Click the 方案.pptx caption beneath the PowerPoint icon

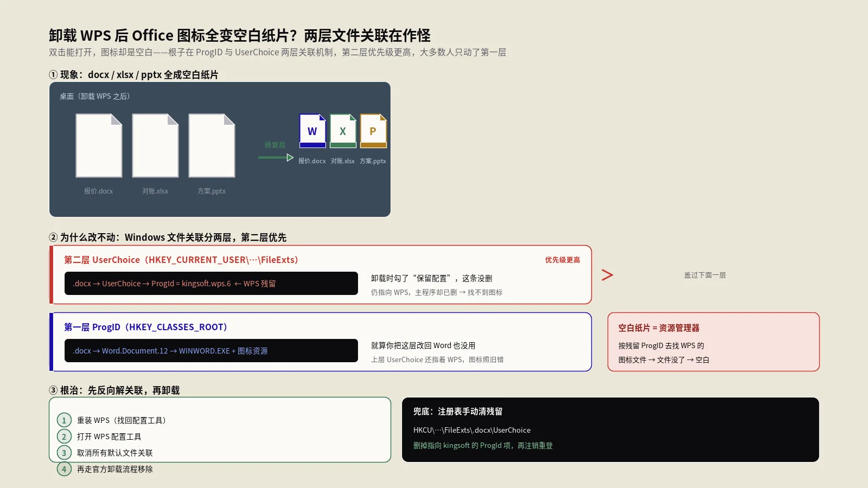(x=373, y=161)
